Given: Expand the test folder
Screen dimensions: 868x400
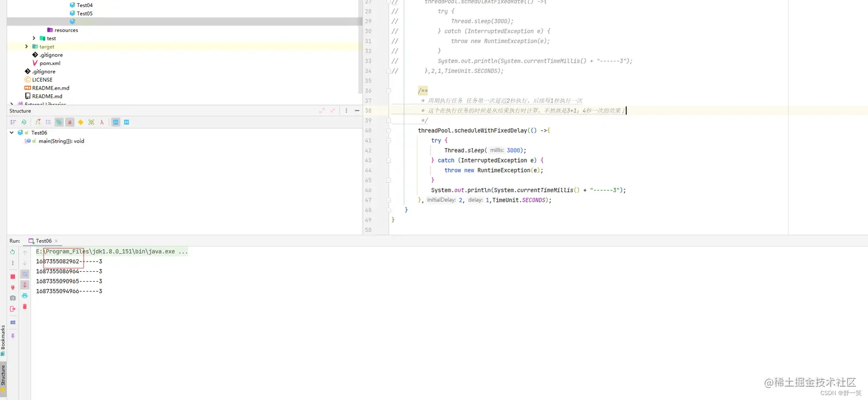Looking at the screenshot, I should tap(34, 39).
